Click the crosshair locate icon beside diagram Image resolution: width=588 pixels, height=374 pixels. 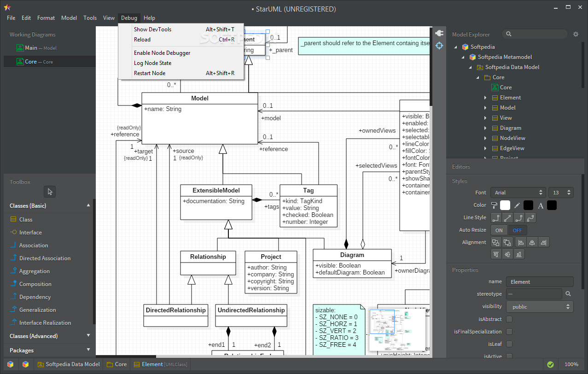[x=439, y=46]
